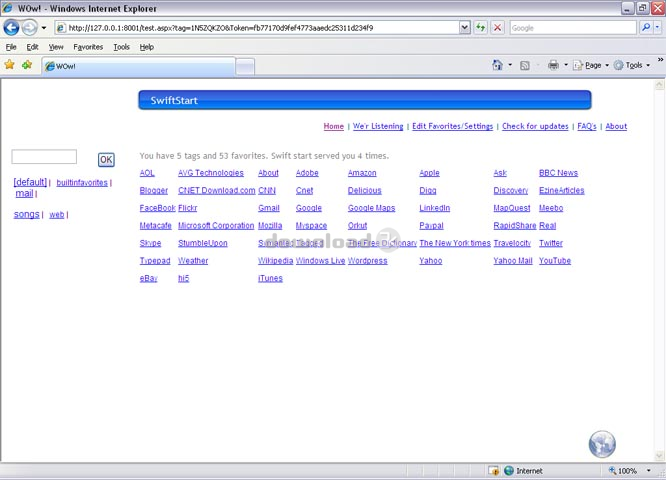Click the globe icon at page bottom
Screen dimensions: 666x480
pyautogui.click(x=602, y=444)
